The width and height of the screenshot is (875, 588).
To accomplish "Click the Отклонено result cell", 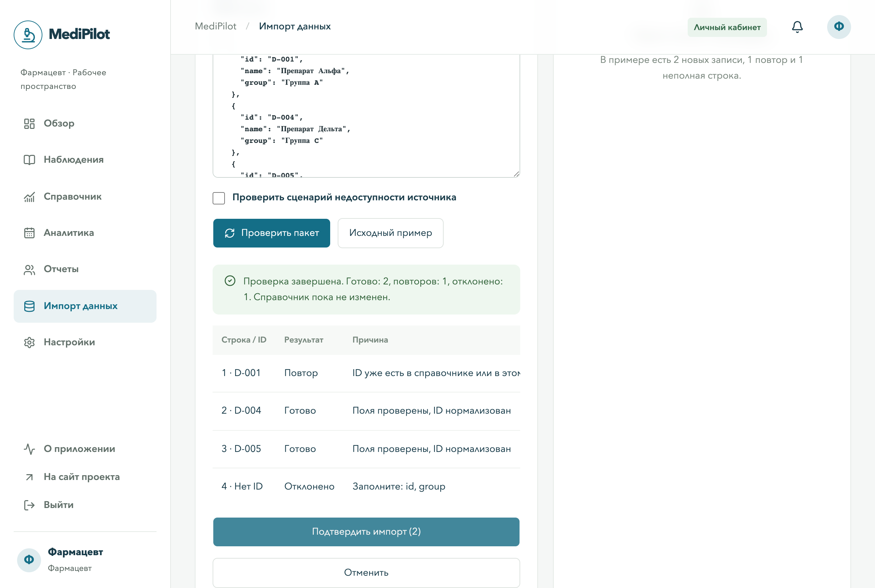I will 309,486.
